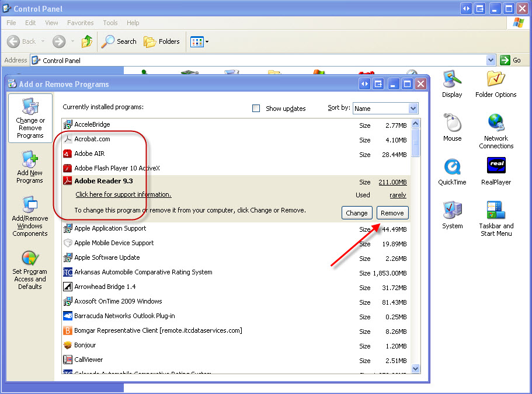Open Taskbar and Start Menu icon
The height and width of the screenshot is (394, 532).
point(496,219)
